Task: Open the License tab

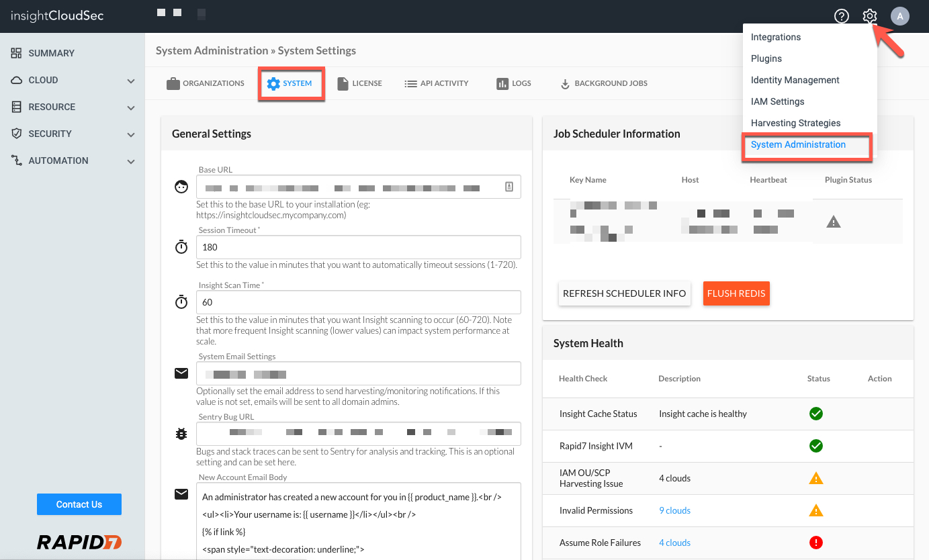Action: pos(359,84)
